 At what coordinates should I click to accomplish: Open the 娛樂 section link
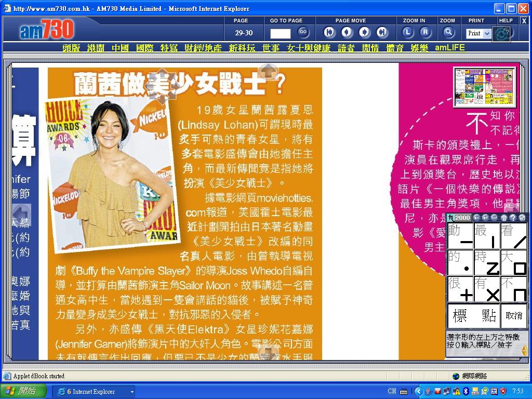(x=419, y=48)
